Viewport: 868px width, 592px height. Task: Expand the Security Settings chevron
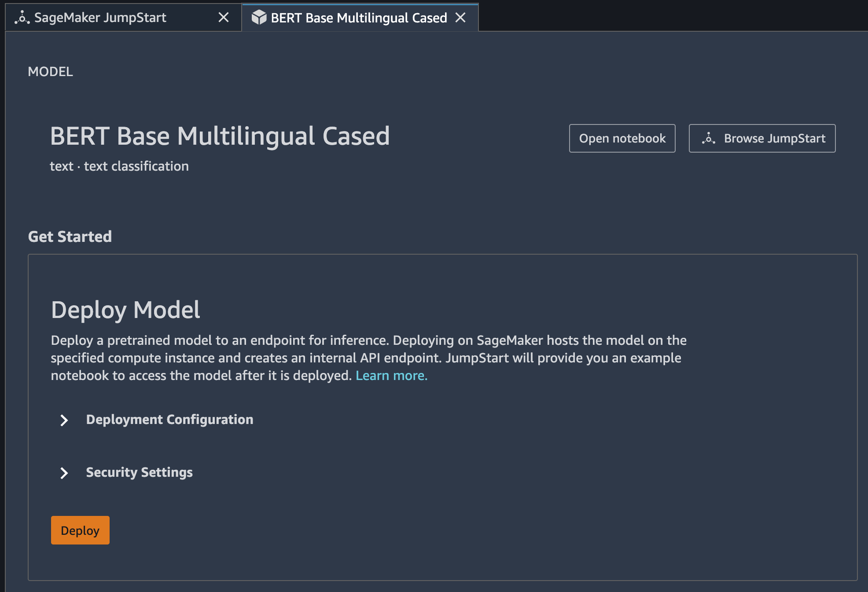click(x=64, y=473)
